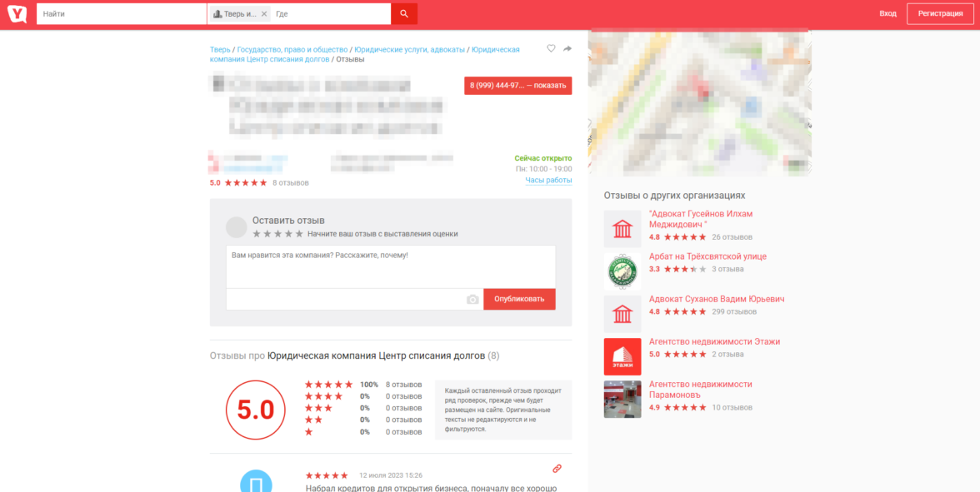Screen dimensions: 980x492
Task: Copy link icon for 12 июля review
Action: [557, 468]
